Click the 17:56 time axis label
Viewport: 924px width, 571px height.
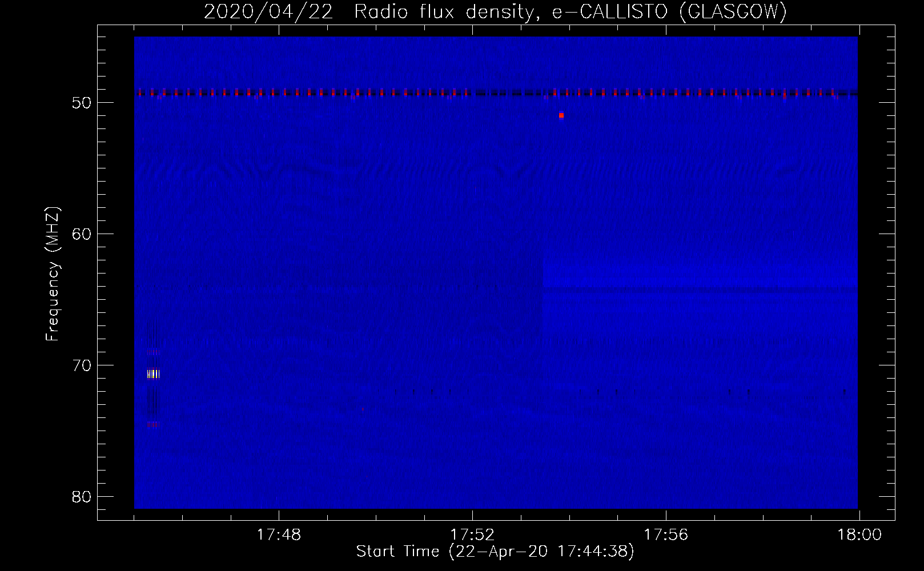point(666,535)
